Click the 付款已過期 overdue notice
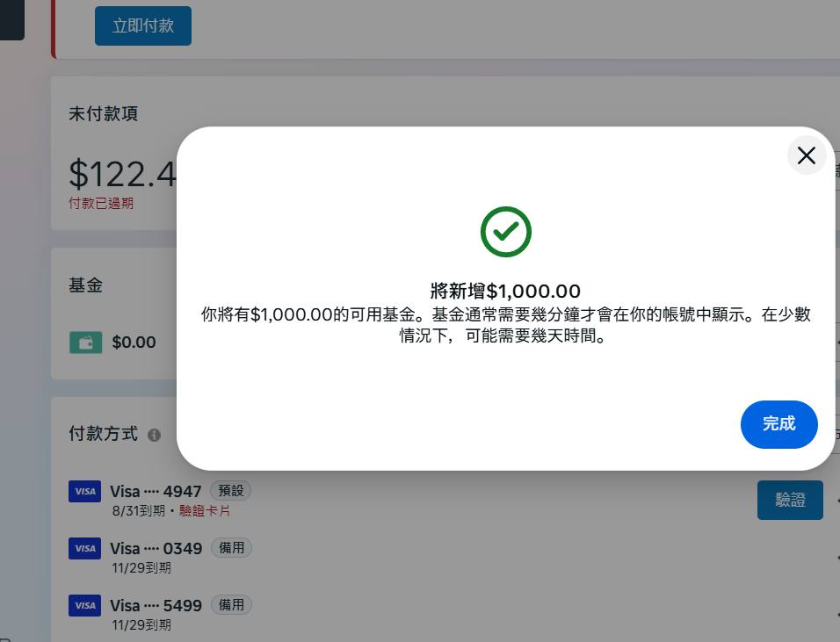This screenshot has width=840, height=642. tap(101, 204)
